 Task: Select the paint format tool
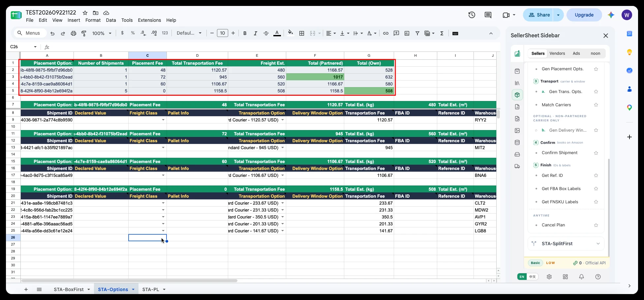coord(84,33)
